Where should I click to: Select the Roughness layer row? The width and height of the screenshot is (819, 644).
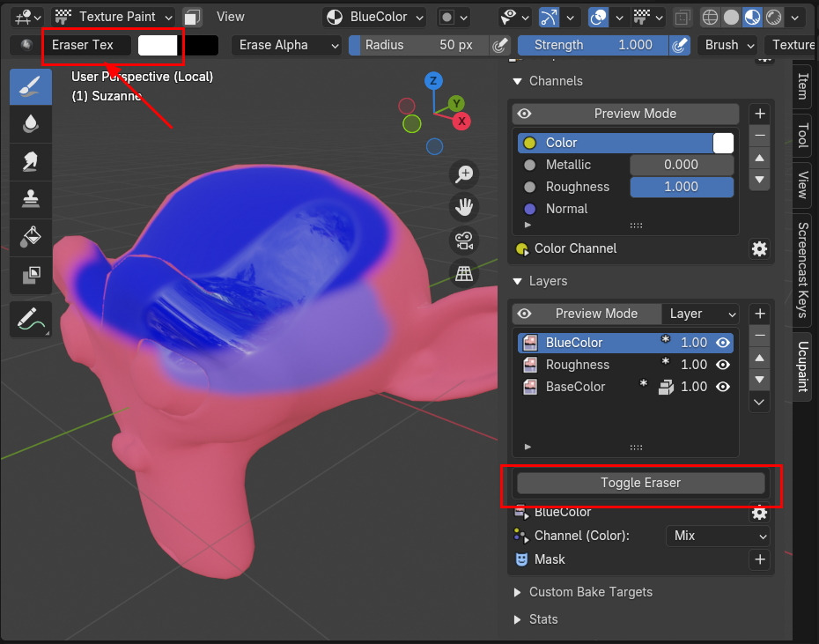(x=626, y=365)
